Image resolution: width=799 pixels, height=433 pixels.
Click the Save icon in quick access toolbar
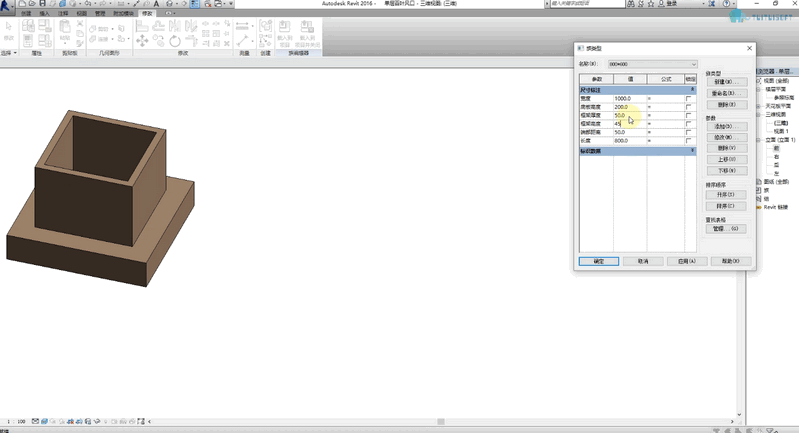42,4
